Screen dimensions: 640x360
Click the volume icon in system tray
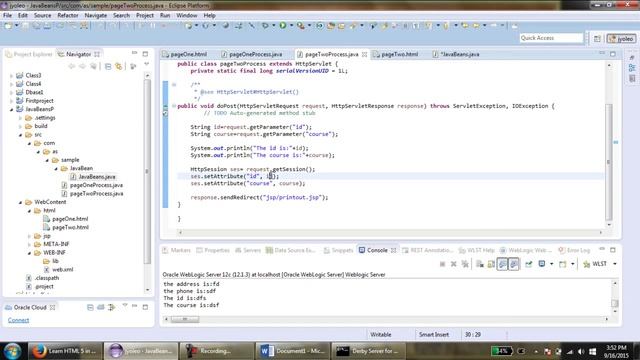click(x=581, y=351)
